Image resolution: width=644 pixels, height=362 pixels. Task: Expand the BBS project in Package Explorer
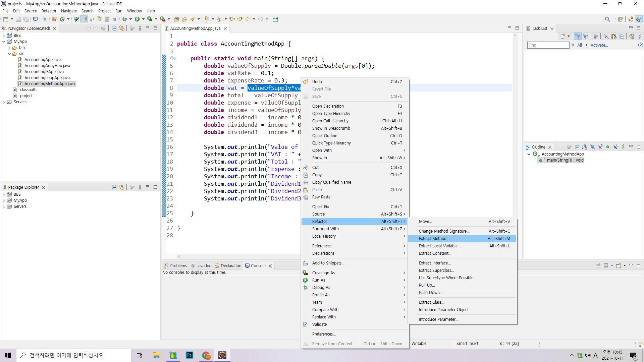coord(4,194)
